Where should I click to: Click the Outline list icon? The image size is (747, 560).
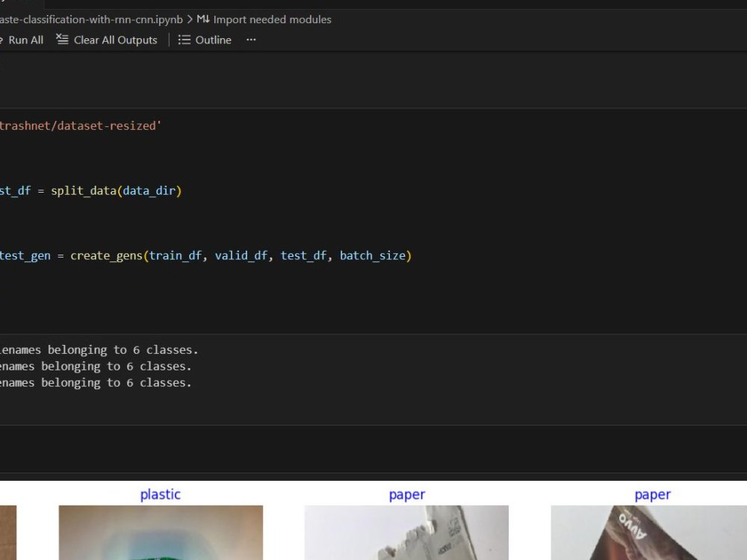point(184,40)
